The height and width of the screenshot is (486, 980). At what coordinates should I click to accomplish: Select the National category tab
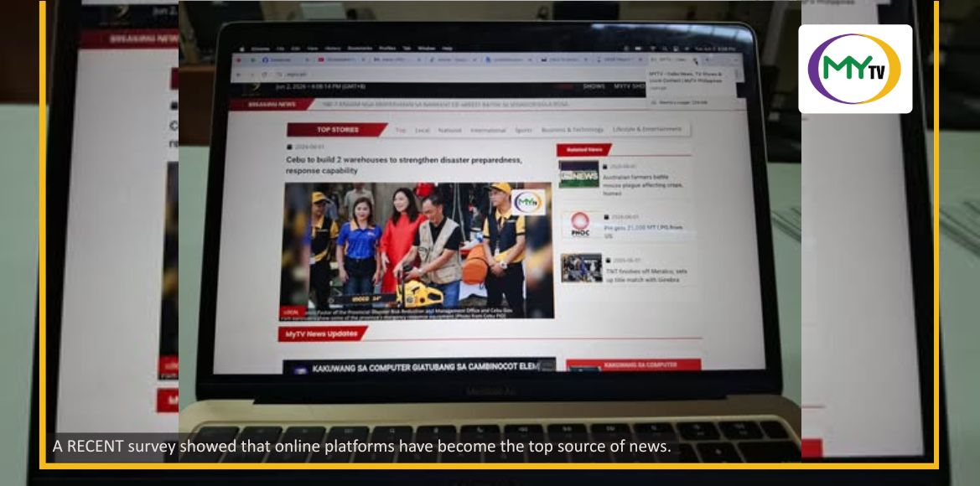coord(449,130)
